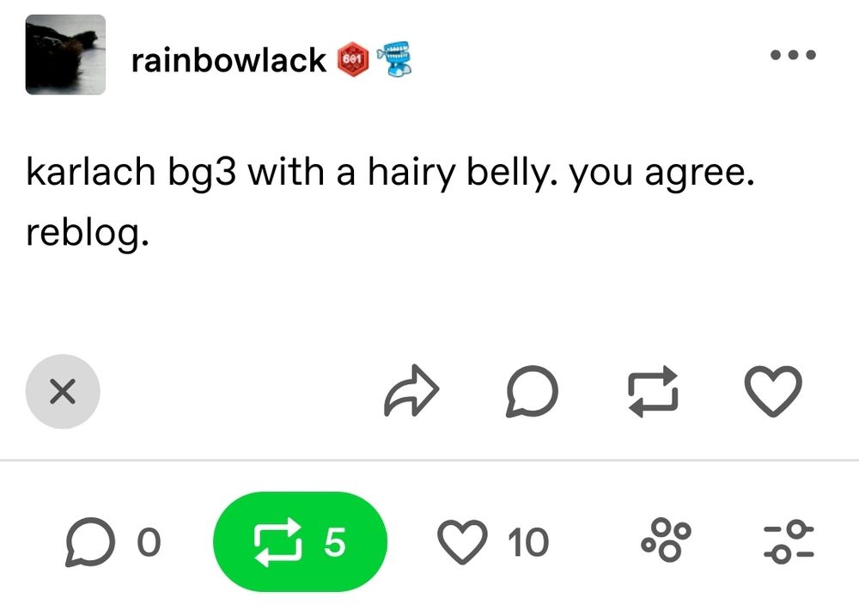The width and height of the screenshot is (859, 616).
Task: Dismiss the post with the X button
Action: pos(63,392)
